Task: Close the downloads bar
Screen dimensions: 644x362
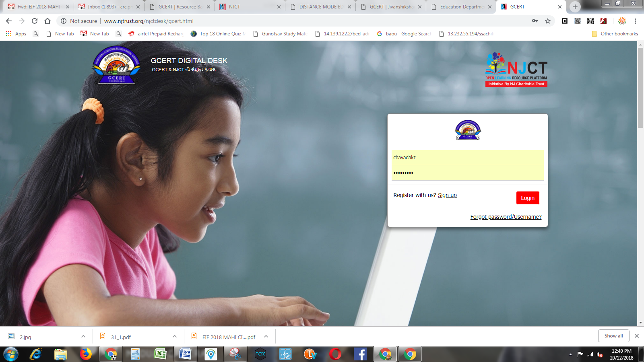Action: [637, 336]
